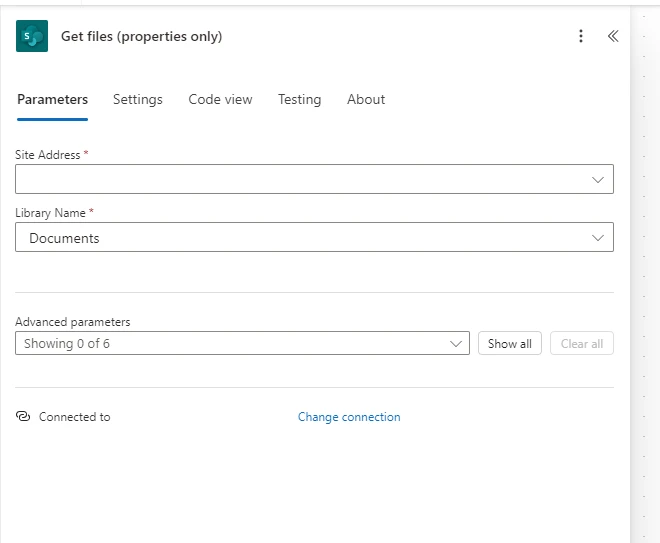
Task: Click inside the empty Site Address field
Action: 300,180
